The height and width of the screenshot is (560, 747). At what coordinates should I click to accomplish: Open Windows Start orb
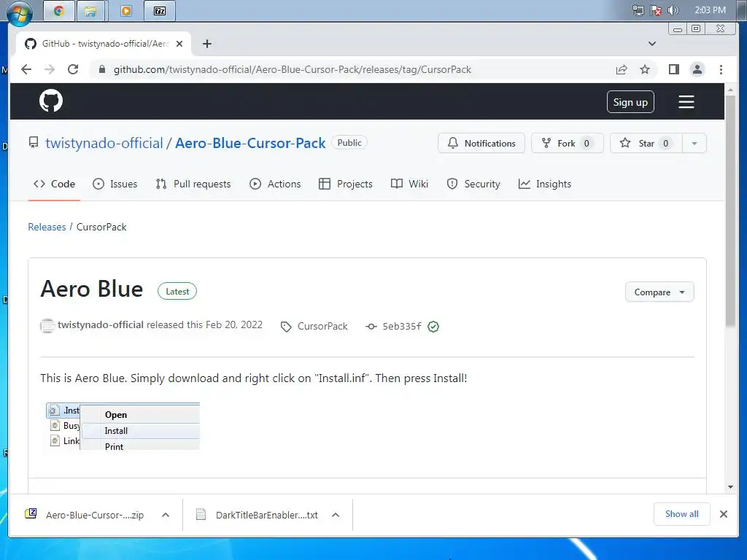tap(20, 13)
